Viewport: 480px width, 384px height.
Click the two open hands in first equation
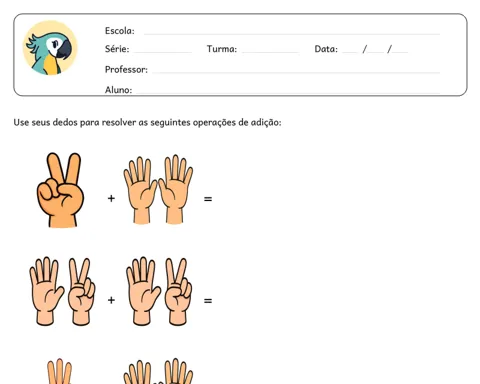[x=158, y=189]
